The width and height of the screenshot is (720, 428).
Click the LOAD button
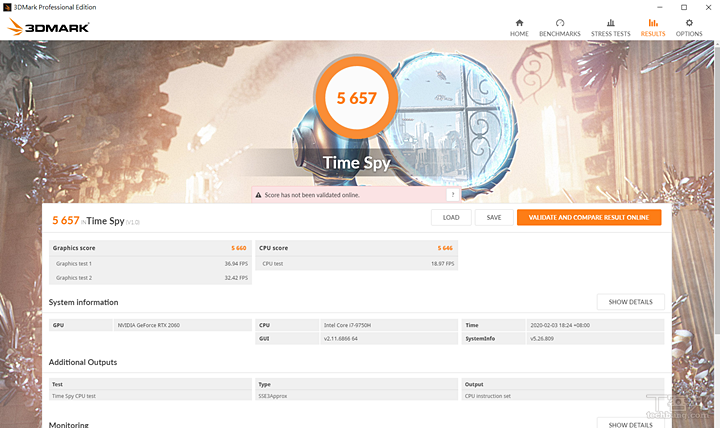click(x=451, y=218)
